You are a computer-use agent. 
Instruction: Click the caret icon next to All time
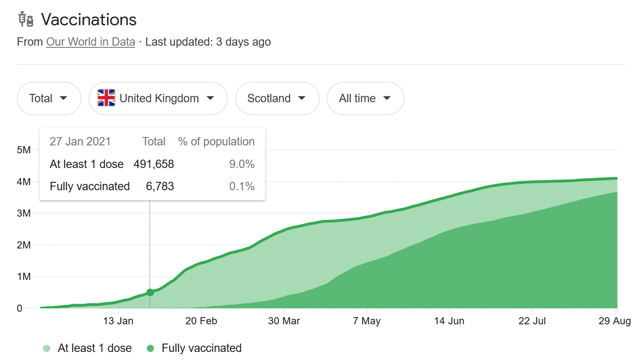(387, 98)
